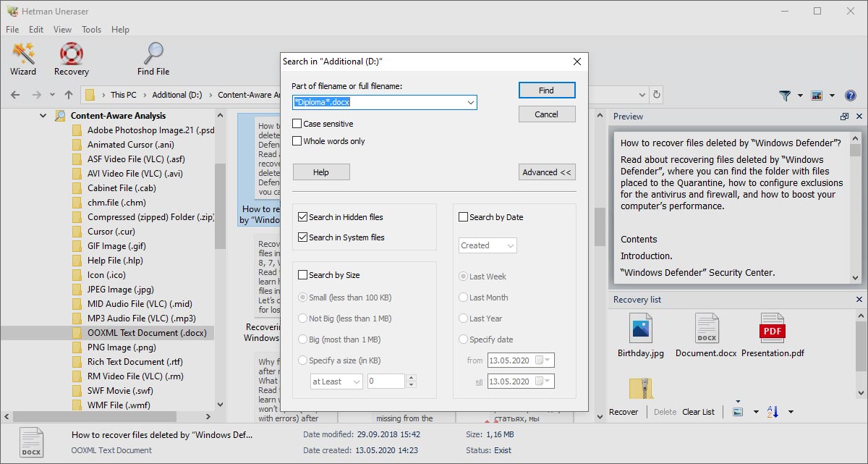Open the filename combo box dropdown

click(471, 103)
